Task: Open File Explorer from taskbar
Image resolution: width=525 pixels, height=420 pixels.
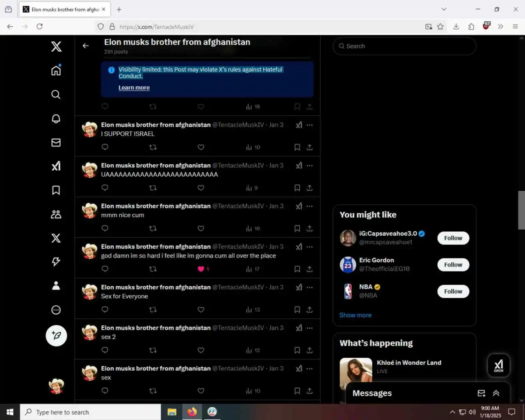Action: point(172,412)
